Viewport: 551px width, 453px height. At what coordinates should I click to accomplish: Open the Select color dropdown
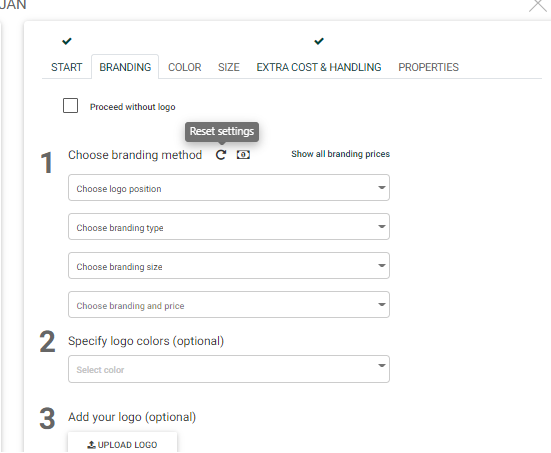[229, 369]
